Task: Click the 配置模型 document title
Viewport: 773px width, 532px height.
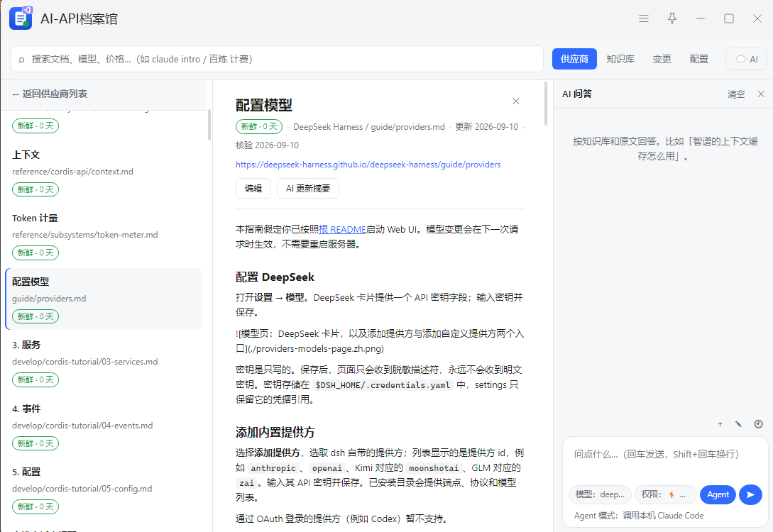Action: [x=264, y=105]
